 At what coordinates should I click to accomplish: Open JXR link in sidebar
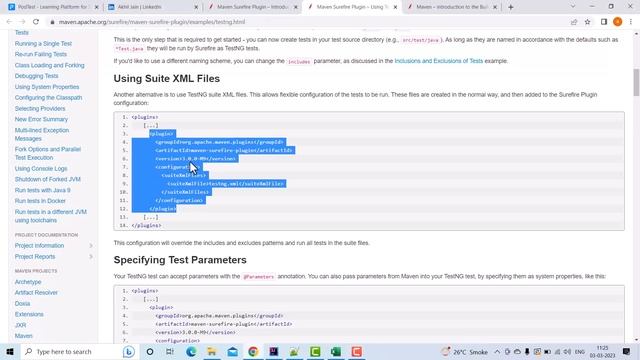click(20, 325)
